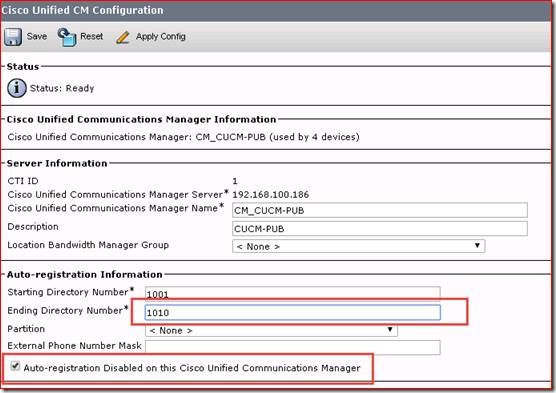Screen dimensions: 556x393
Task: Open Location Bandwidth Manager Group dropdown
Action: [358, 246]
